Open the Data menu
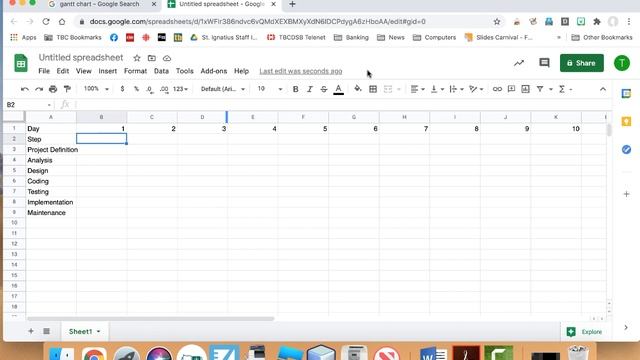This screenshot has width=640, height=360. click(x=161, y=71)
